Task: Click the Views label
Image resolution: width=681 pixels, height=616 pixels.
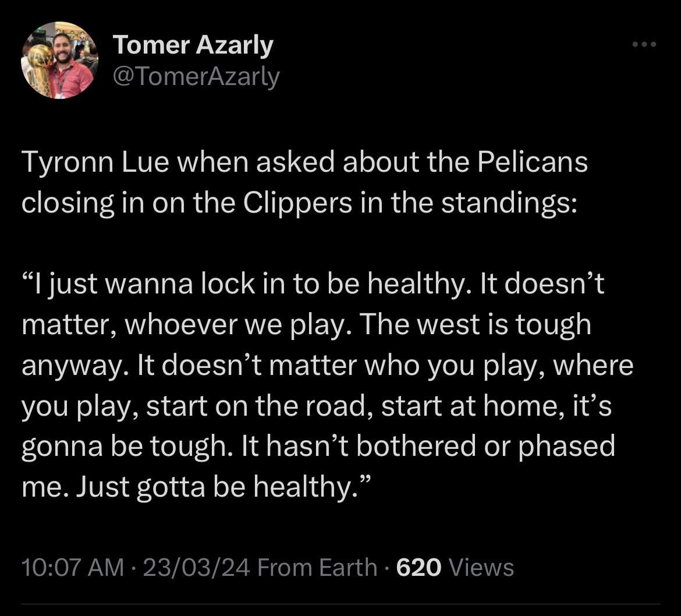Action: 483,567
